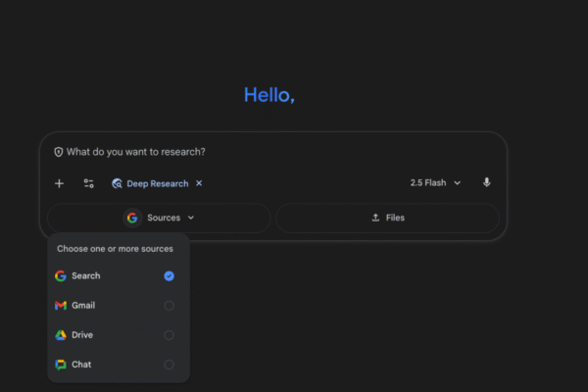Click the Gmail envelope icon
Screen dimensions: 588x392
(61, 306)
